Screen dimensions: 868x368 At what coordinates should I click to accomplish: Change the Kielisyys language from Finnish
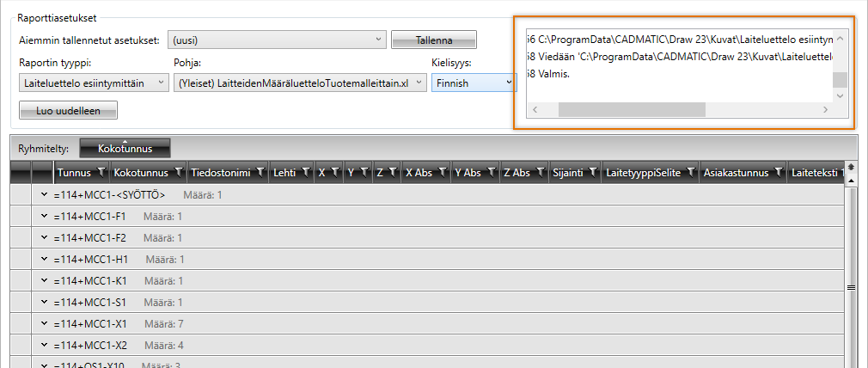pos(473,83)
